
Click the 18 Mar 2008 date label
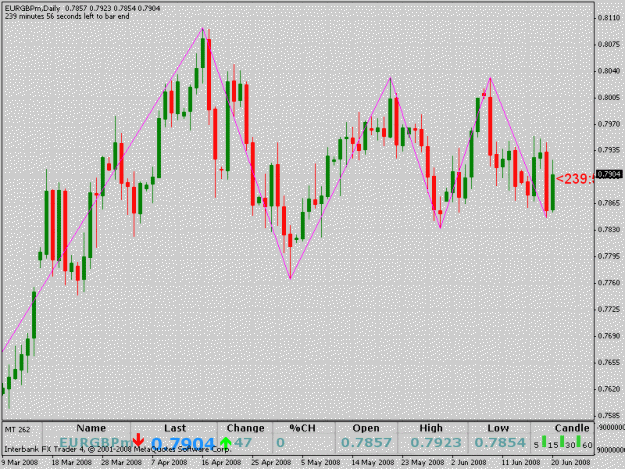[x=71, y=462]
